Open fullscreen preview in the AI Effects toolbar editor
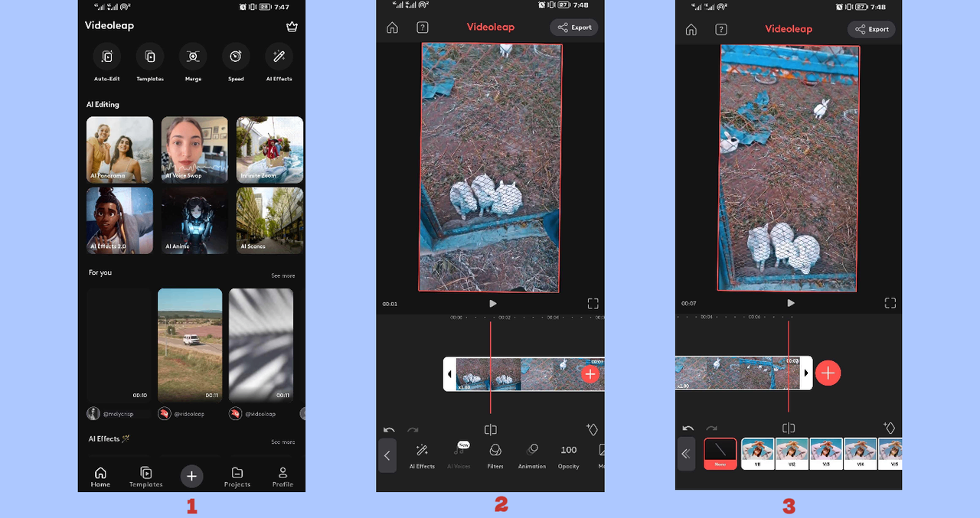 pyautogui.click(x=593, y=304)
